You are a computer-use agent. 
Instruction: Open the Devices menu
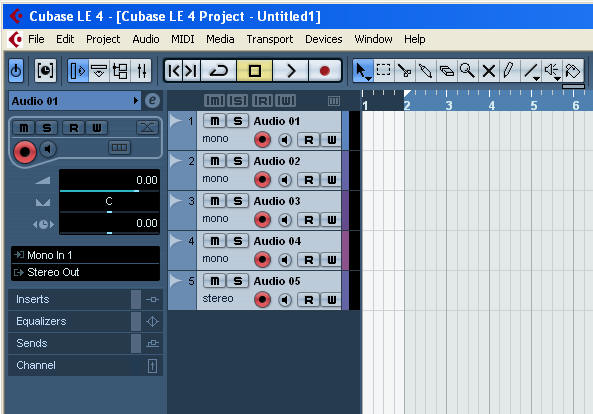324,39
